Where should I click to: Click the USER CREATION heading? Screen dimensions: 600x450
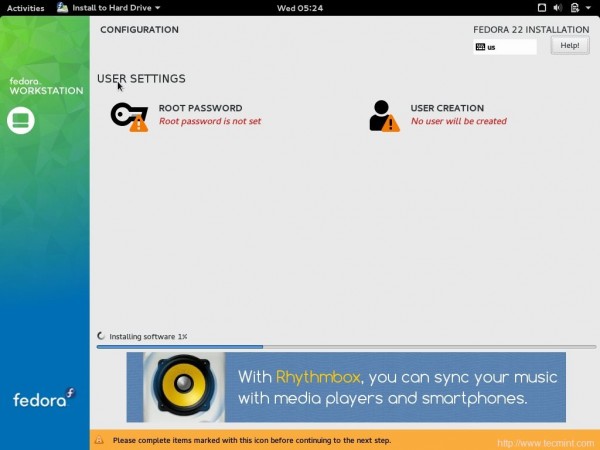tap(447, 108)
